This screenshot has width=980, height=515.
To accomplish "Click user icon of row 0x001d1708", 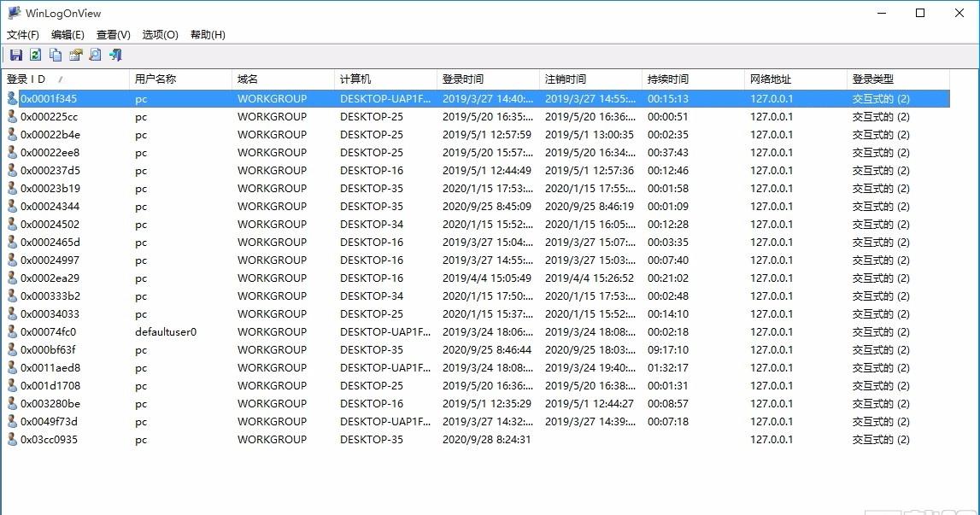I will coord(12,386).
